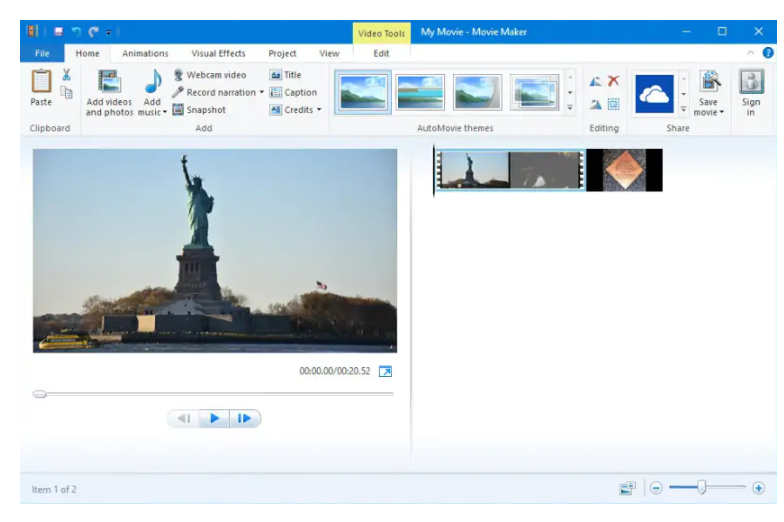Switch to the Animations tab

145,54
